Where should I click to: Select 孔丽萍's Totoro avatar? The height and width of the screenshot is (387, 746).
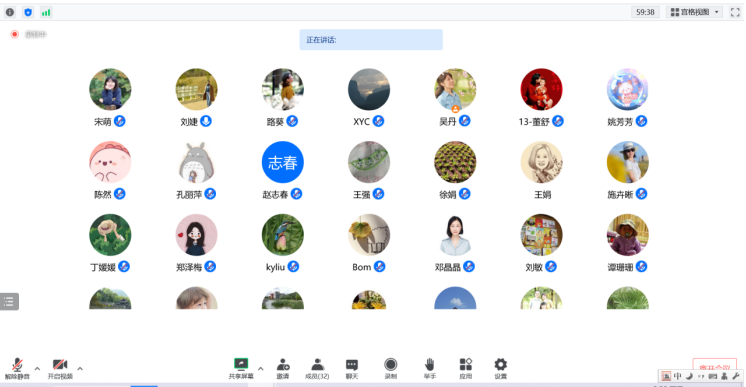(196, 162)
